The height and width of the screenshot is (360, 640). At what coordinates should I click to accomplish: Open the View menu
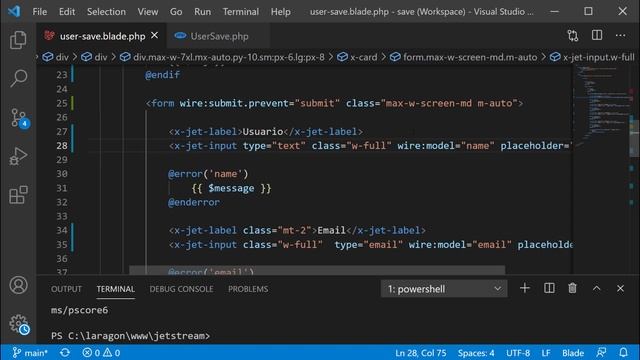coord(148,11)
